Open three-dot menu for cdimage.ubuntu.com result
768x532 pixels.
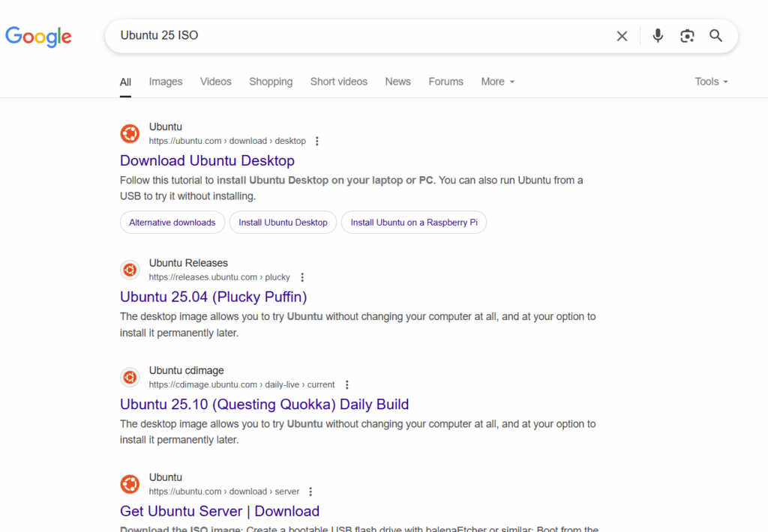pos(346,384)
